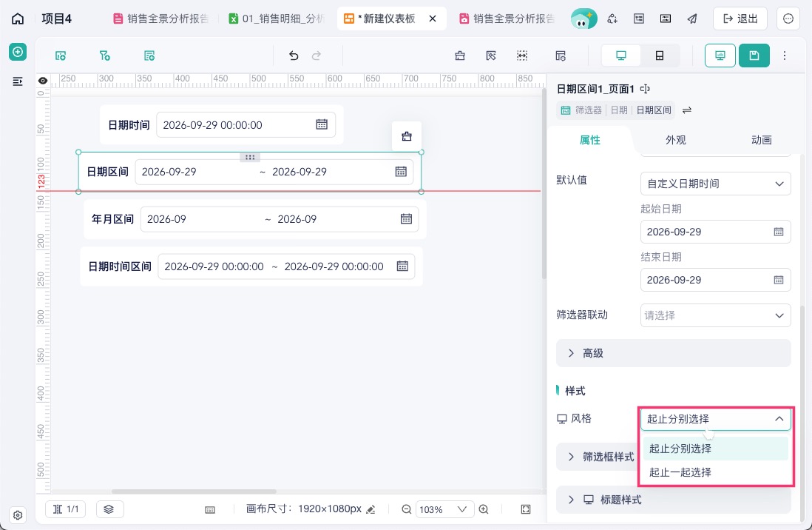Edit canvas size with the pencil icon
The width and height of the screenshot is (812, 530).
(x=371, y=509)
